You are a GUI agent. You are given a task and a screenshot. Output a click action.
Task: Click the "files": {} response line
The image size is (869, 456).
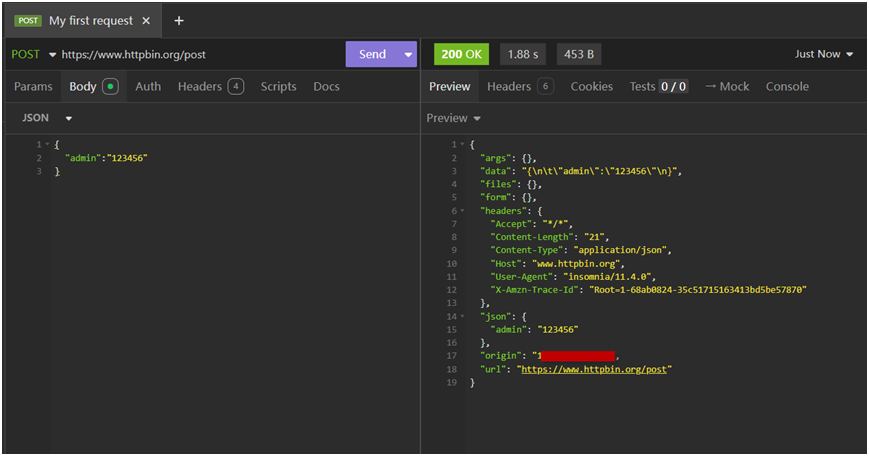[511, 185]
